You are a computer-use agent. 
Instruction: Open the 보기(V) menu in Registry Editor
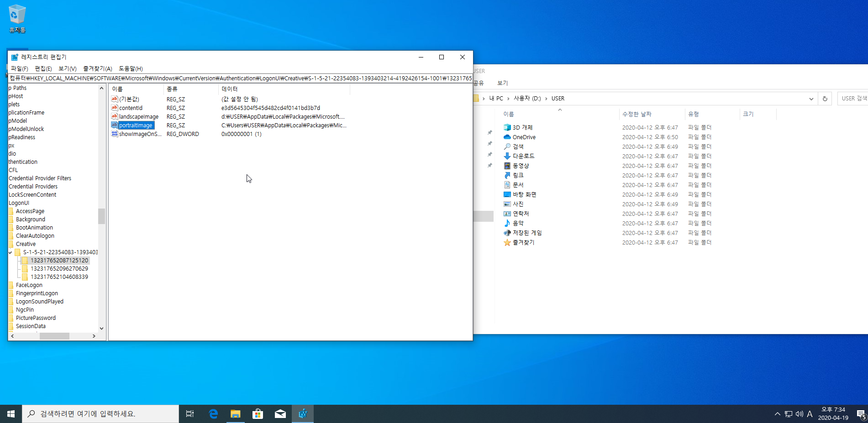(67, 68)
